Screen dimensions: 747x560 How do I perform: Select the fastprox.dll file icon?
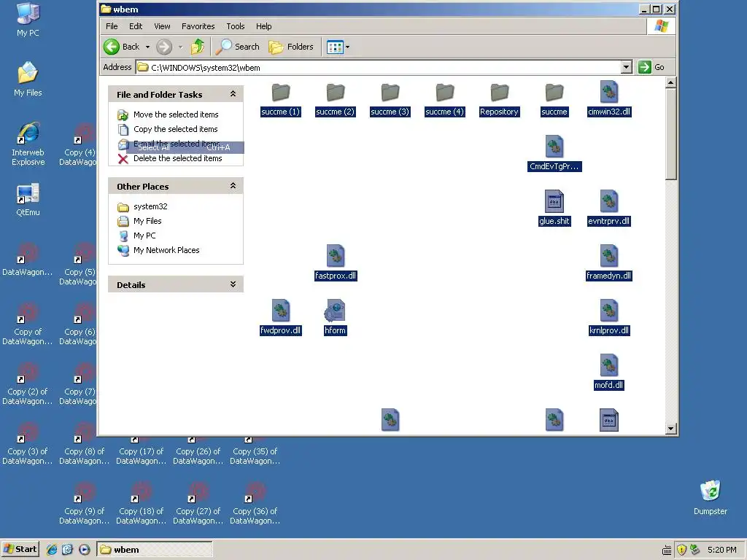point(336,256)
